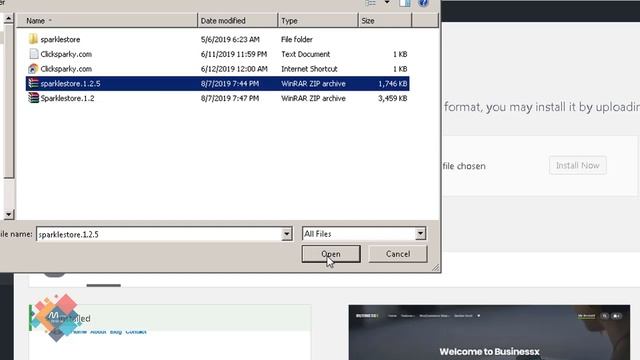Click the help question mark icon
Screen dimensions: 640x360
[423, 3]
